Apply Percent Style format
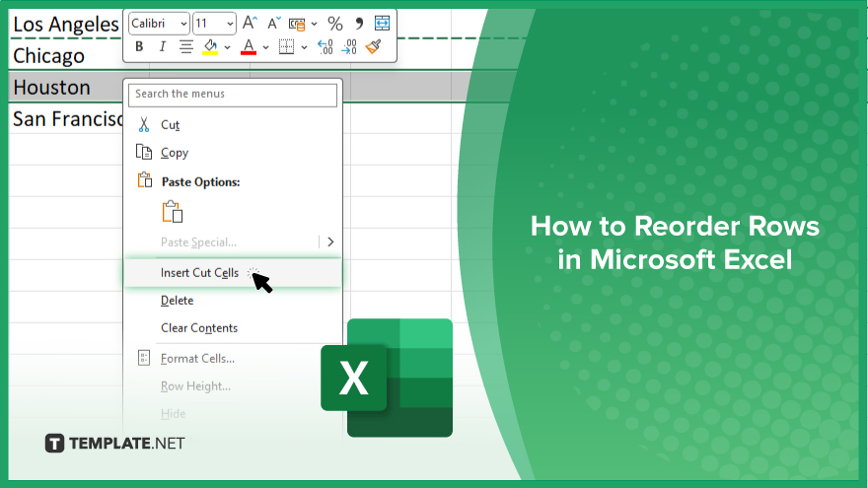 click(335, 24)
